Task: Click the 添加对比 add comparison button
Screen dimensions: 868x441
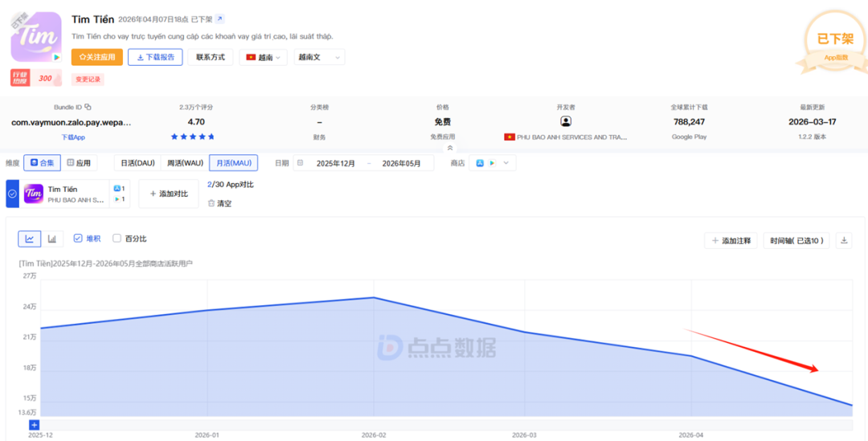Action: (x=169, y=194)
